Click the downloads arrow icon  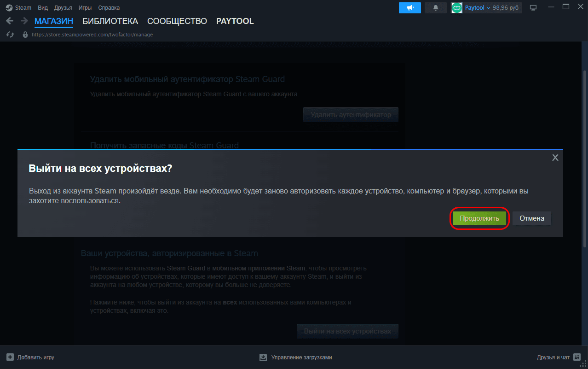pos(263,357)
